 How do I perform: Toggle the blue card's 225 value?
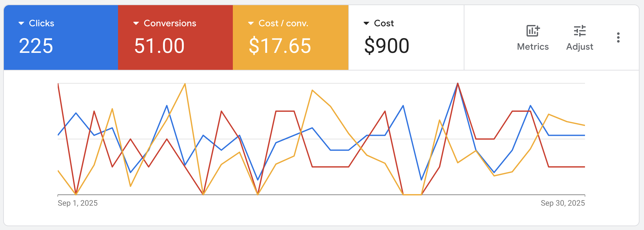click(x=36, y=46)
